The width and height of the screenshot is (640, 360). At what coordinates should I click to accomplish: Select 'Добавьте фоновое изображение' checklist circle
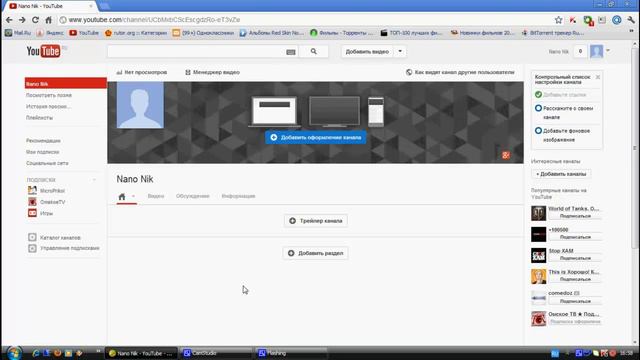[538, 131]
